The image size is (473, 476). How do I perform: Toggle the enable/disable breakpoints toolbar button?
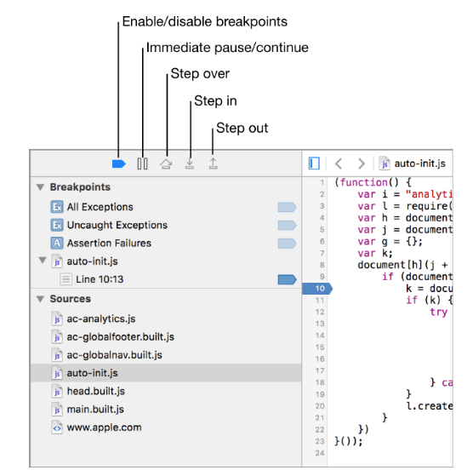(118, 164)
